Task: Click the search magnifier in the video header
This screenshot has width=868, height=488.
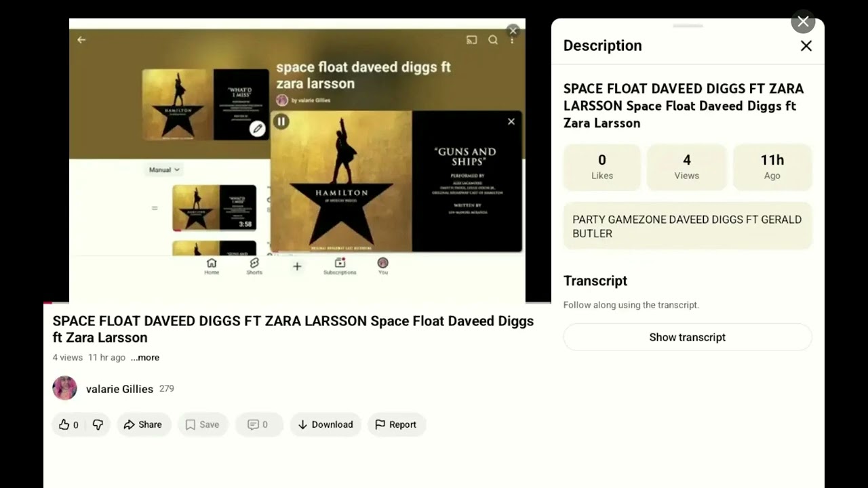Action: pyautogui.click(x=493, y=40)
